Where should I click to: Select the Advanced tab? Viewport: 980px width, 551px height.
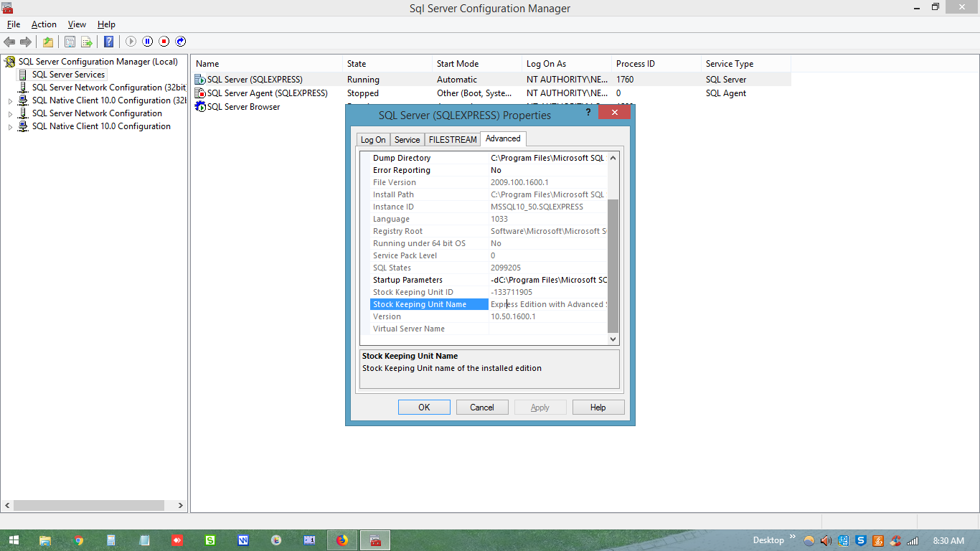(503, 138)
